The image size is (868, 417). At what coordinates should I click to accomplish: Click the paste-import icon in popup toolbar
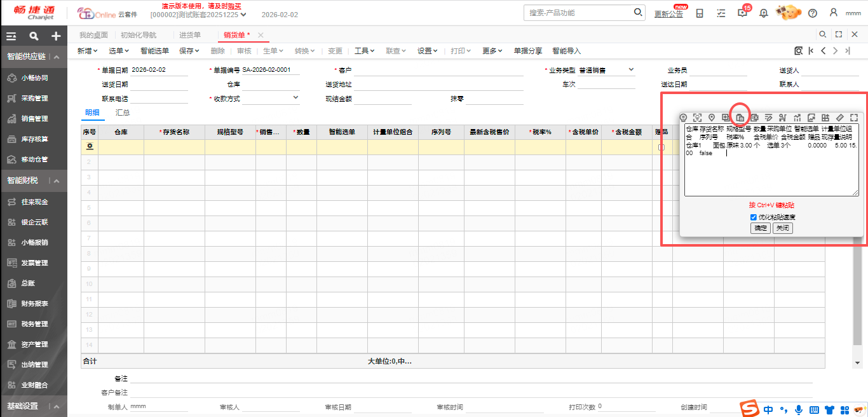coord(740,118)
